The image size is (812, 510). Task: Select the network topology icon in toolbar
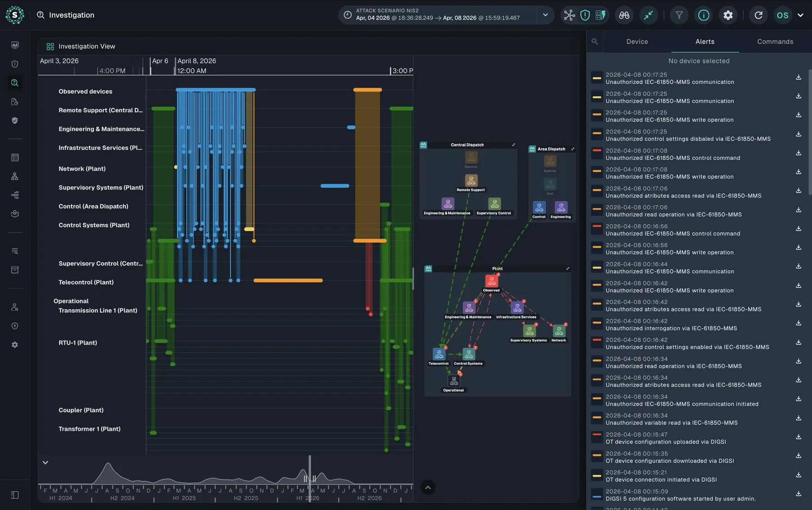tap(570, 15)
